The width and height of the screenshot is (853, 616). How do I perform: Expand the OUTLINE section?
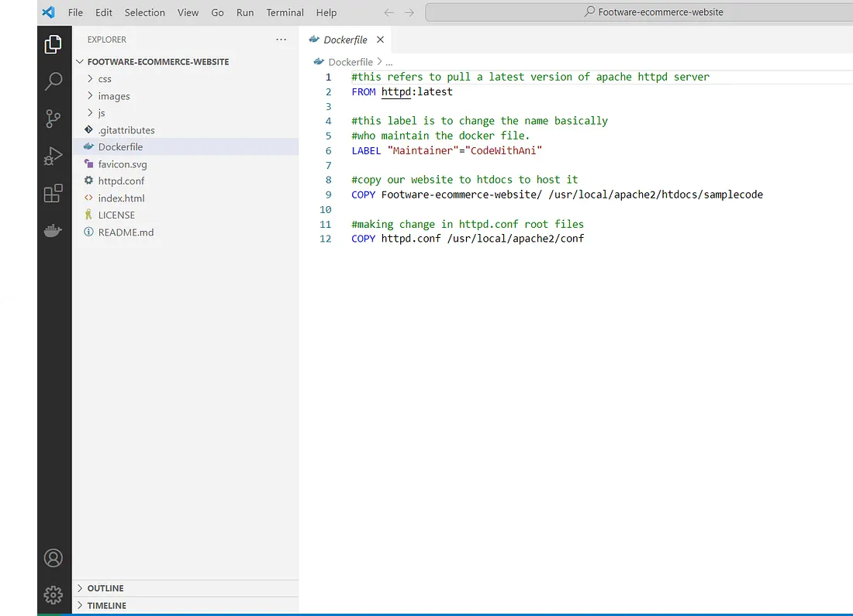coord(80,588)
